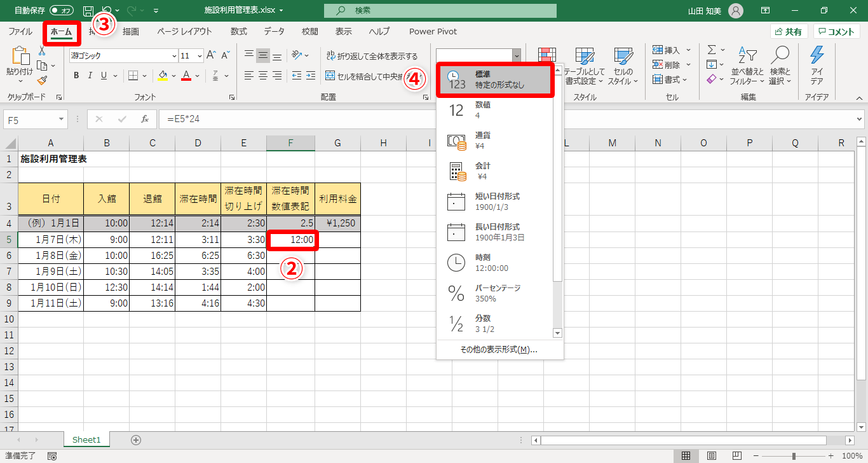Toggle Underline formatting
This screenshot has height=463, width=868.
click(x=104, y=76)
